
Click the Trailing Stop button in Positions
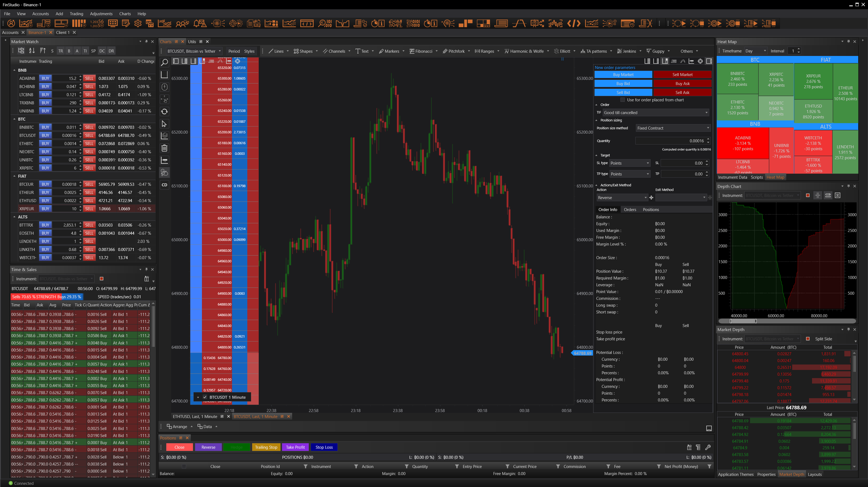coord(266,447)
